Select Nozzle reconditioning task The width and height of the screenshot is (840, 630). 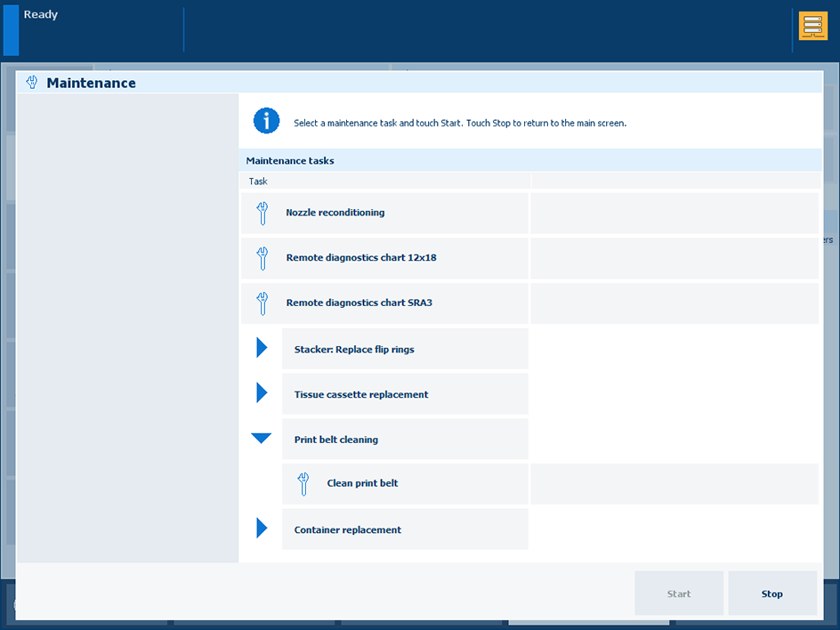coord(384,214)
